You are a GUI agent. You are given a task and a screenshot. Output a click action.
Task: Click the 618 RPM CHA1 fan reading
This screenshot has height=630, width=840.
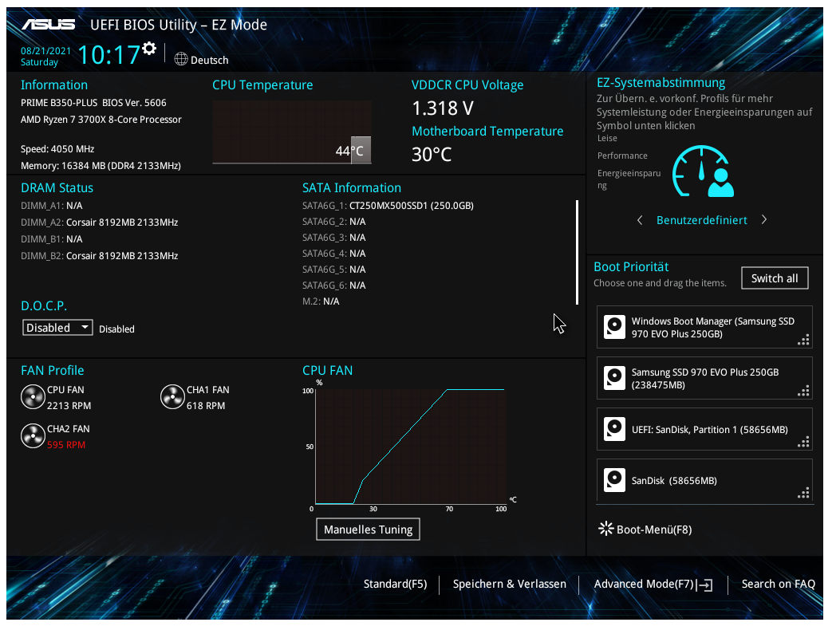tap(206, 406)
